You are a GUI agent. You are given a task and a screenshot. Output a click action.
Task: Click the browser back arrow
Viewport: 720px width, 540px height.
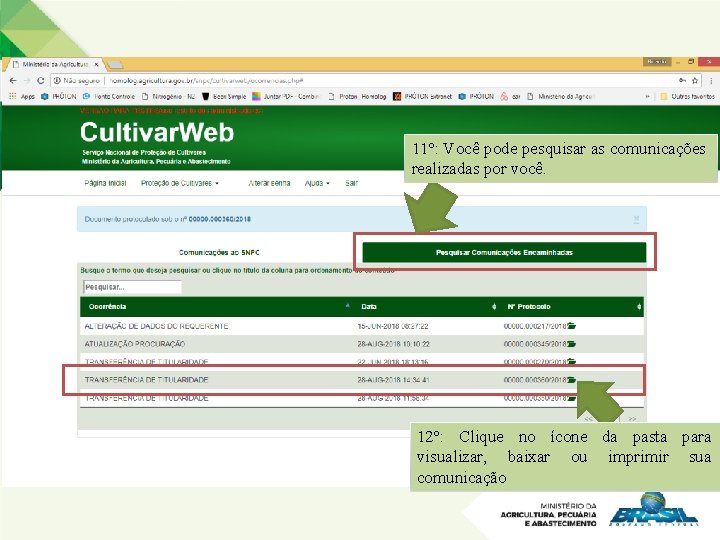(13, 81)
